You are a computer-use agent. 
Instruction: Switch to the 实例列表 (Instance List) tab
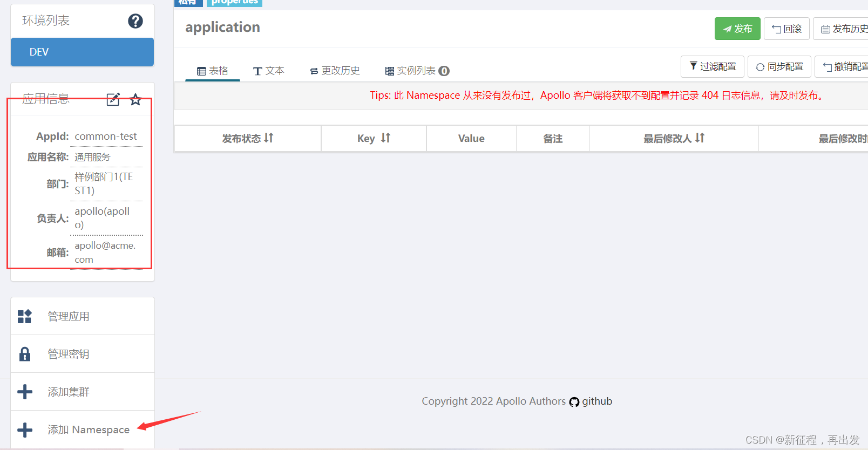point(417,71)
